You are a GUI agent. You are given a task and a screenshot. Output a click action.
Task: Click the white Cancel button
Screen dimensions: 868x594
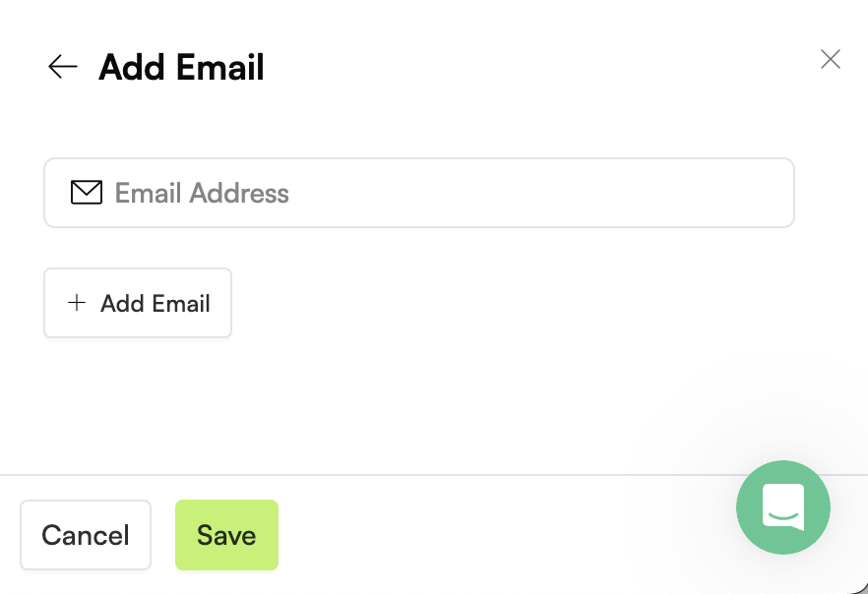[x=86, y=535]
